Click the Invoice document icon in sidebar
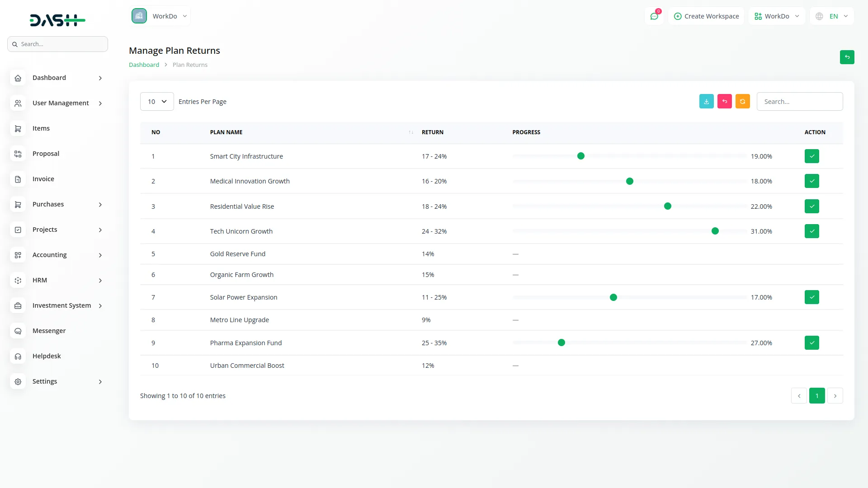 pos(18,179)
